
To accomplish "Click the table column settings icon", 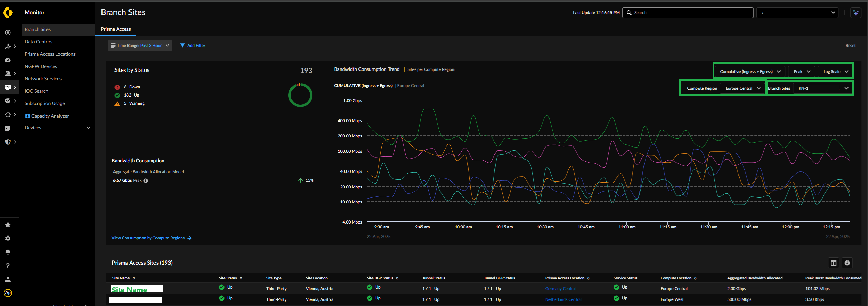I will click(833, 263).
